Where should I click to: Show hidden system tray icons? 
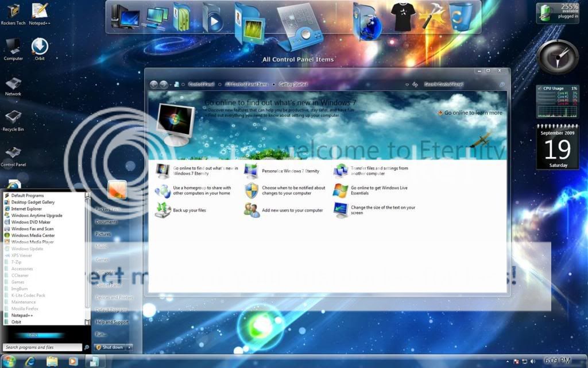tap(509, 361)
